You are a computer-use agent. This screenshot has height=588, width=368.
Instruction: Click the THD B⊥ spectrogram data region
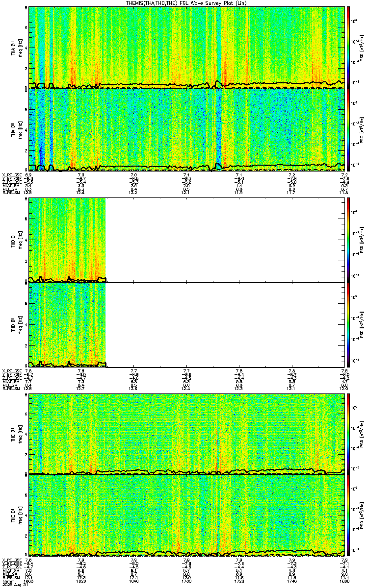(x=68, y=240)
